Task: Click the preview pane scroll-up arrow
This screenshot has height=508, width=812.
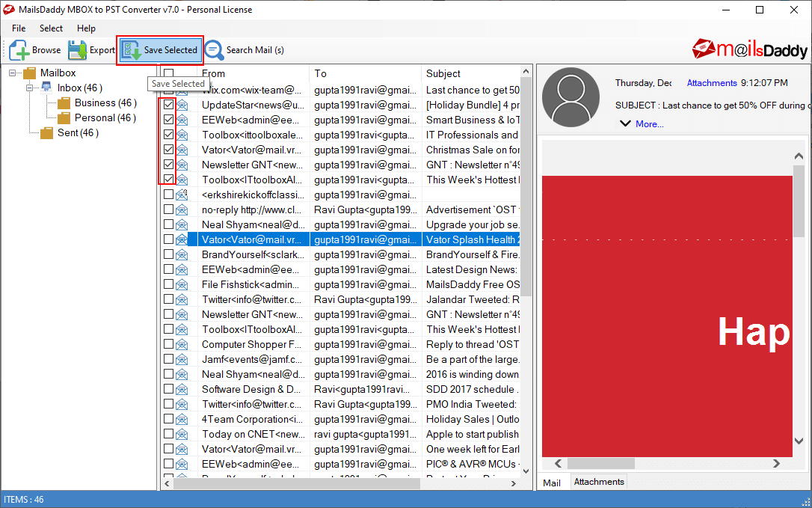Action: 798,156
